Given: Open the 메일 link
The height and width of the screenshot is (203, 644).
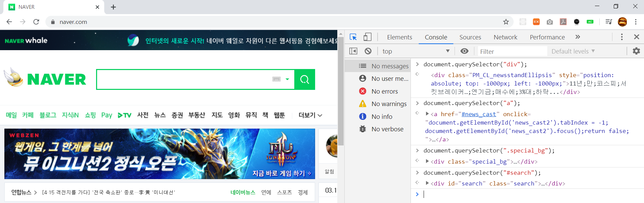Looking at the screenshot, I should [11, 115].
